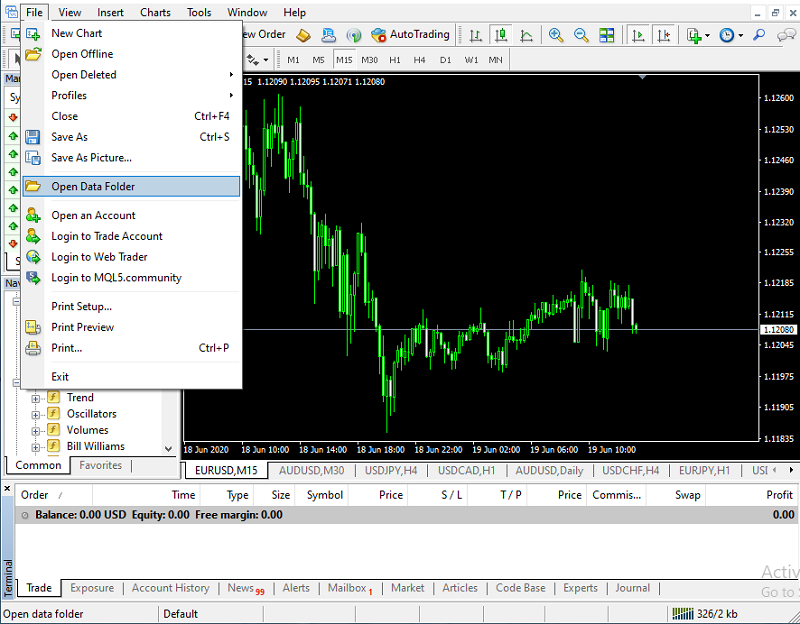Click the Default profile in status bar
Viewport: 800px width, 624px height.
pyautogui.click(x=181, y=614)
